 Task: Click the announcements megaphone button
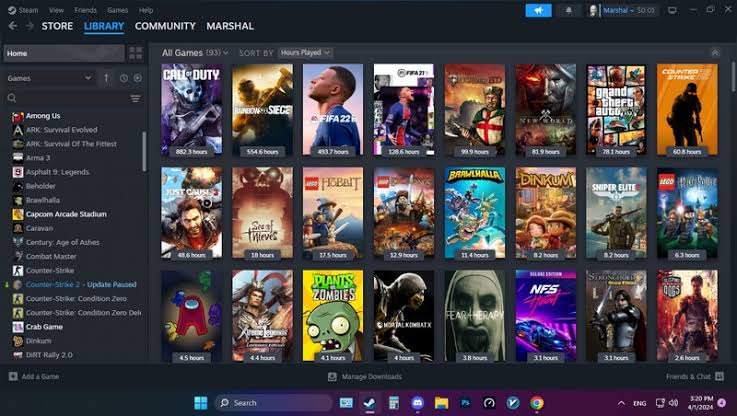[538, 10]
